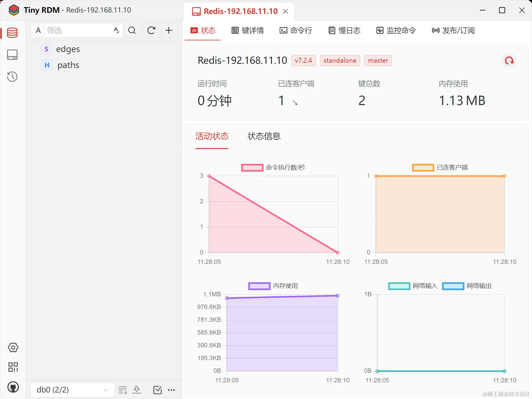Switch to the 键详情 tab
532x399 pixels.
pos(248,30)
